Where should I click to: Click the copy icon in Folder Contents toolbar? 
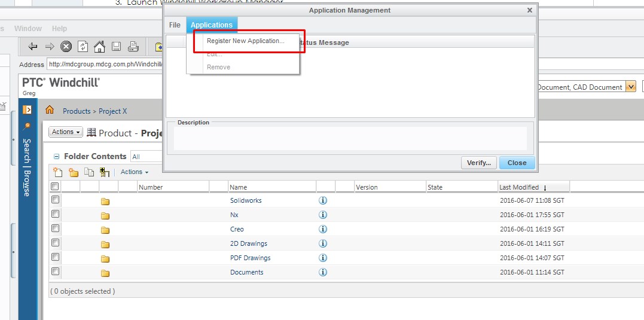(x=89, y=172)
